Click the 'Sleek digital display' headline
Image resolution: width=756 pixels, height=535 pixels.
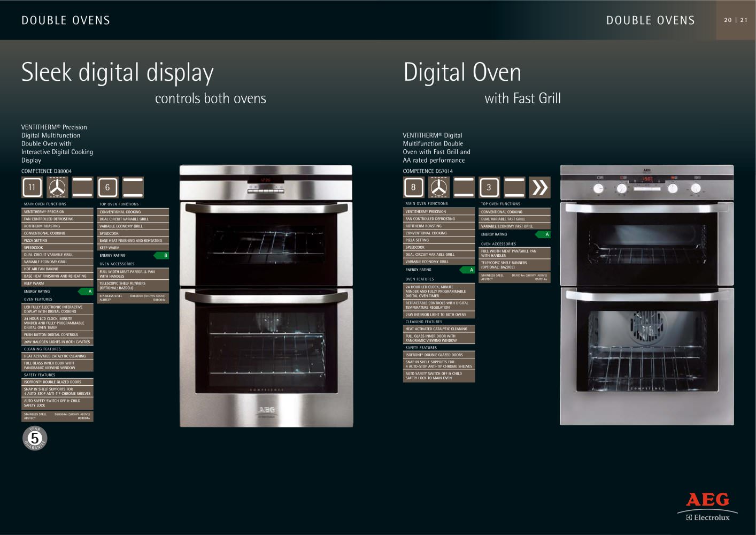tap(118, 73)
